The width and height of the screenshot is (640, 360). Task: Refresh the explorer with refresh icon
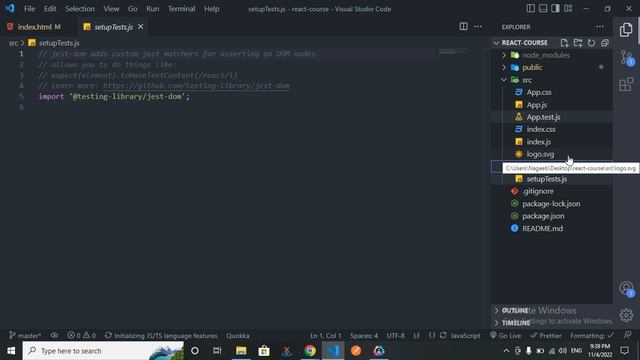pyautogui.click(x=591, y=43)
